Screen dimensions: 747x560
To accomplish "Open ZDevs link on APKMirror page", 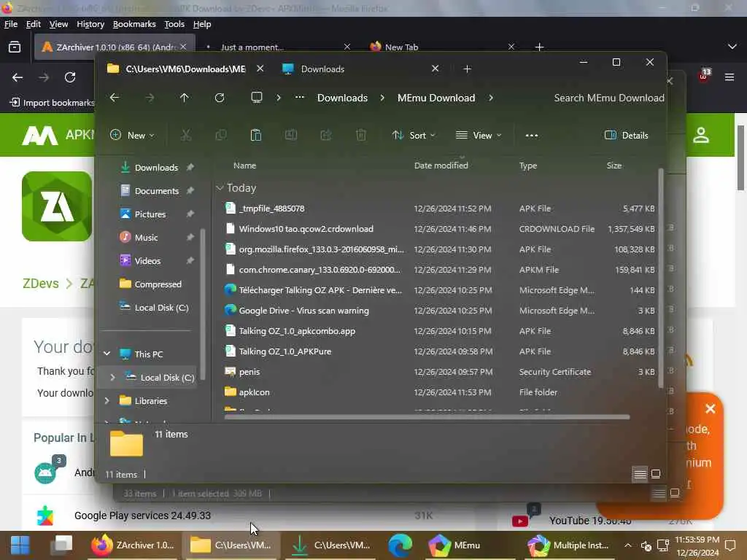I will coord(41,284).
